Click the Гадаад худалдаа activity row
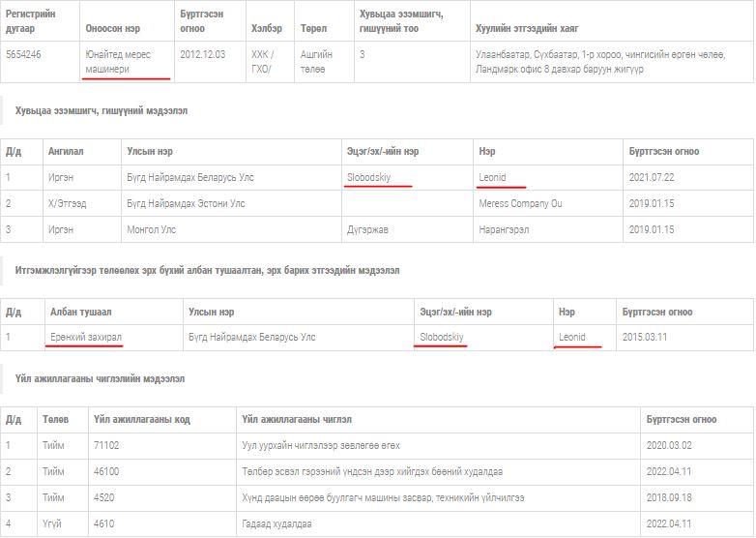The width and height of the screenshot is (756, 538). coord(276,523)
